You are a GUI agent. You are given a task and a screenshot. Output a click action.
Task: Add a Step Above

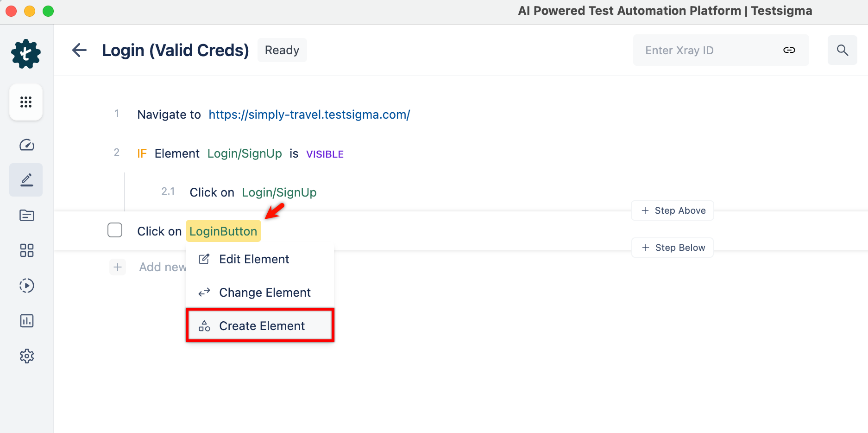(673, 210)
